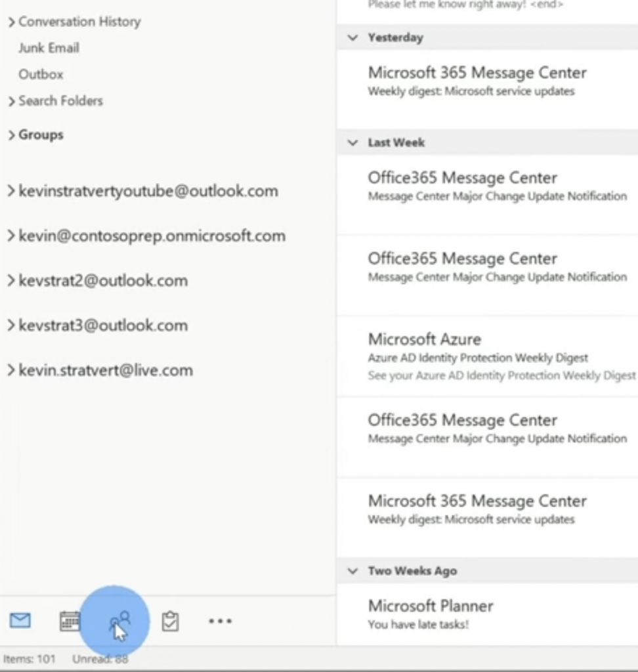
Task: Expand the Search Folders node
Action: [12, 101]
